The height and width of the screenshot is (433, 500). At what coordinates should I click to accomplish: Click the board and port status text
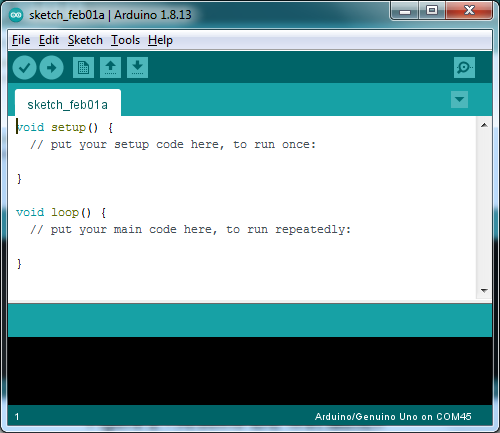[393, 417]
